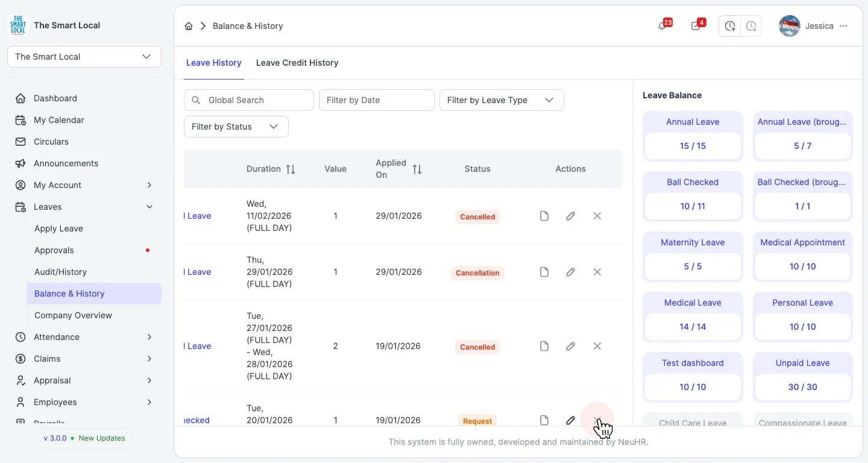
Task: Click the Dashboard sidebar icon
Action: tap(20, 98)
